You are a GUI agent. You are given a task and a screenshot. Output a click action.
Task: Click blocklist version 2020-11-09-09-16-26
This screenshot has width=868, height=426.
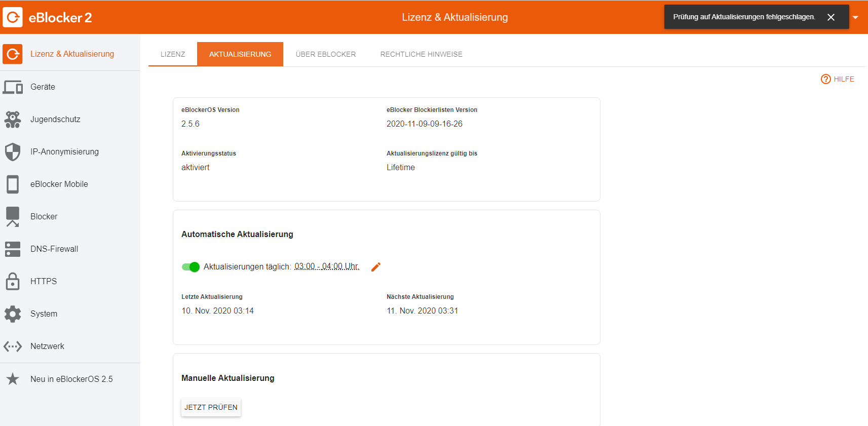point(425,124)
